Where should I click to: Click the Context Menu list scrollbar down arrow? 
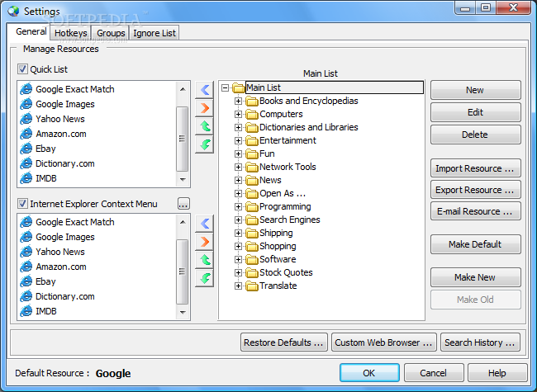[183, 312]
